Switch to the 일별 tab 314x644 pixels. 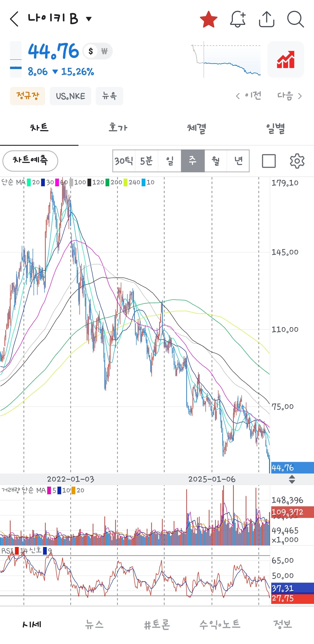click(x=275, y=128)
